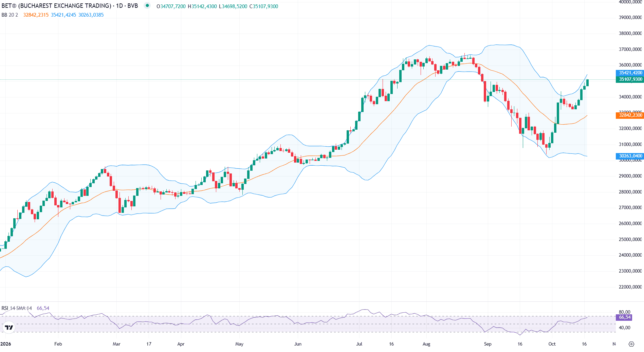Click the closing price value C35107,9300
The image size is (644, 352).
264,6
